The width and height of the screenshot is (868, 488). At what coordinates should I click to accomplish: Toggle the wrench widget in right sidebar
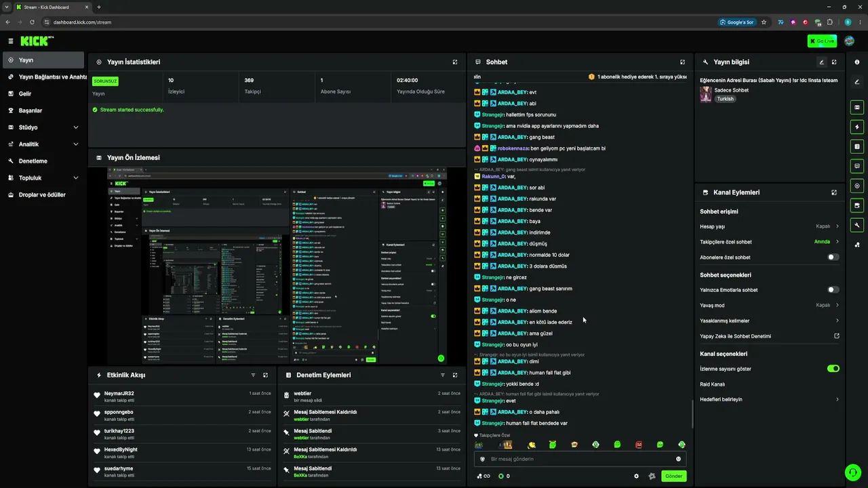click(857, 225)
